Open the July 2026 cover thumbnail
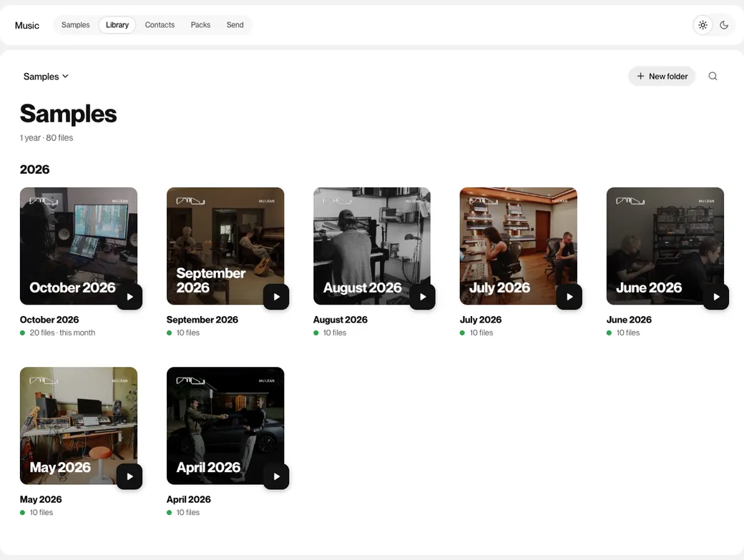The width and height of the screenshot is (744, 560). 519,246
